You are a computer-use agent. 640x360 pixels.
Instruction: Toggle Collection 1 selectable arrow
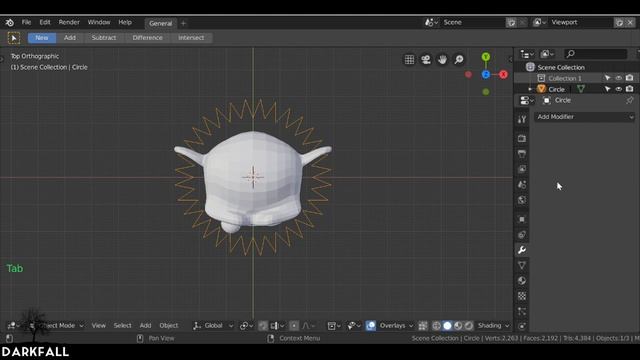pyautogui.click(x=608, y=78)
